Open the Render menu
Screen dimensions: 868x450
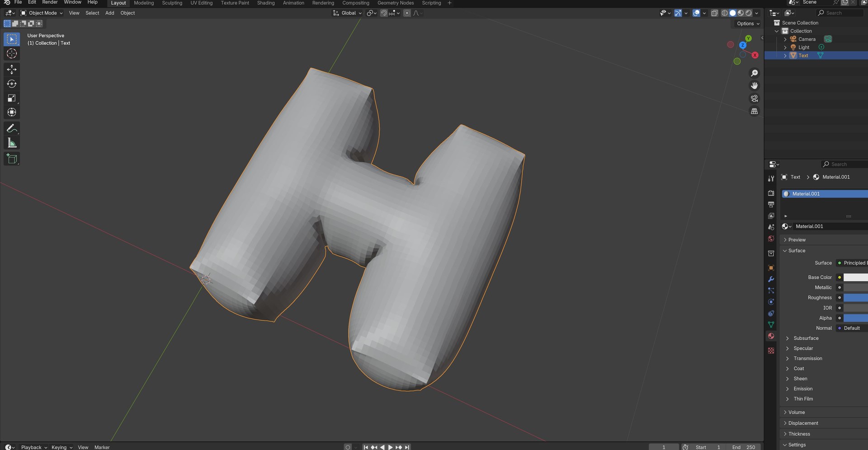(x=50, y=3)
